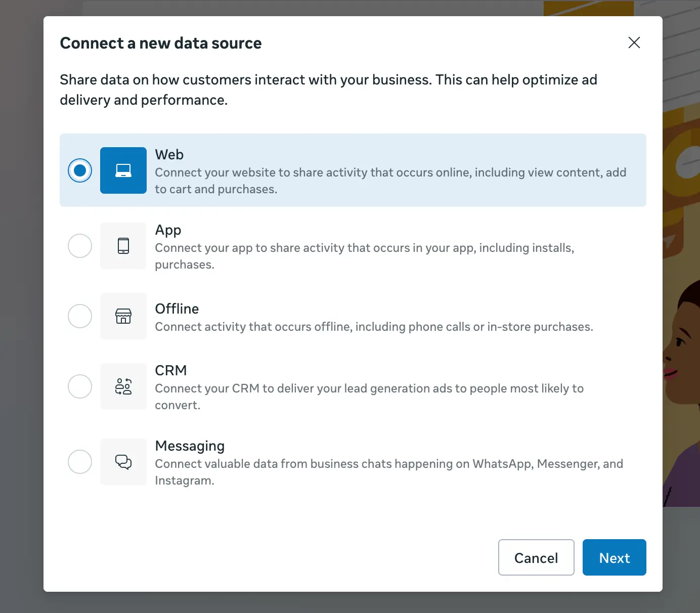Select the Offline radio button
700x613 pixels.
(x=79, y=316)
